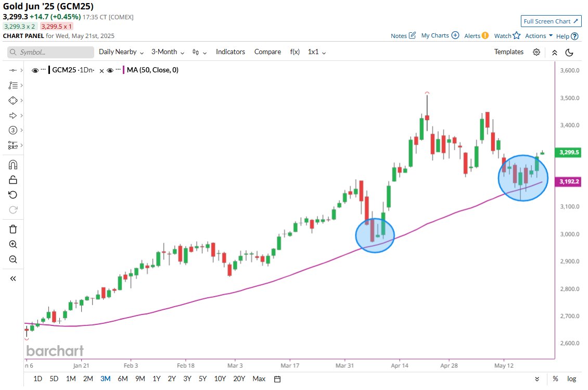The width and height of the screenshot is (588, 390).
Task: Open the measure and range tools
Action: coord(13,145)
